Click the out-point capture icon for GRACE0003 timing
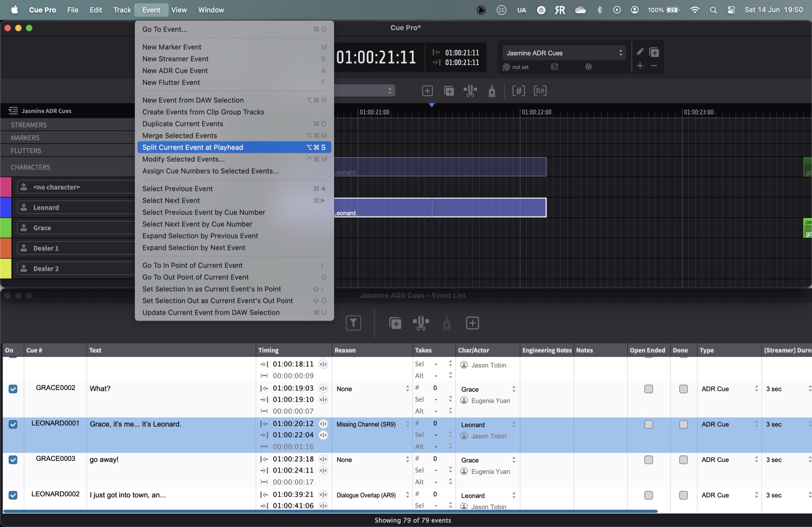 323,471
